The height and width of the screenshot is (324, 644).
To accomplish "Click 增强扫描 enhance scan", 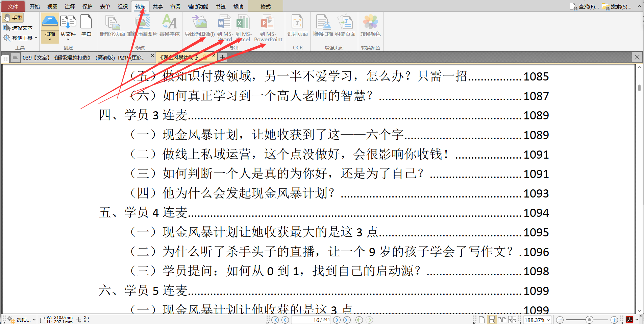I will [x=323, y=26].
